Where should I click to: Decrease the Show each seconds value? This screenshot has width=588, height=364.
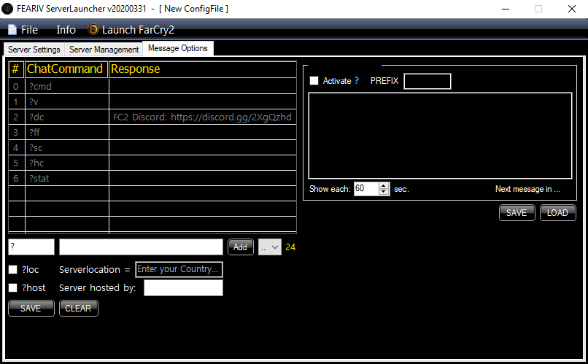(384, 192)
